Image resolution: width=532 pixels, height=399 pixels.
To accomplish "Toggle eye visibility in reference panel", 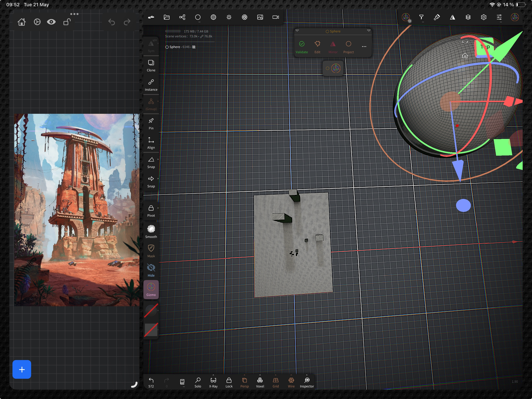I will coord(51,22).
